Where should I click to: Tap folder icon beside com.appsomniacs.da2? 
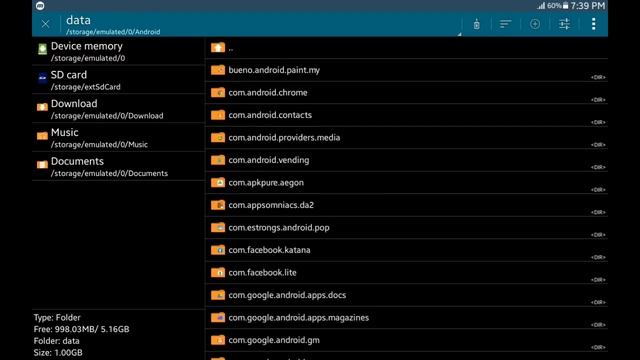point(218,204)
